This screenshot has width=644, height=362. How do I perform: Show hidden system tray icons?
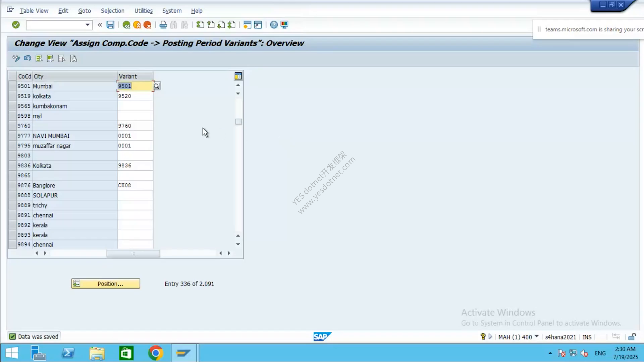point(550,353)
